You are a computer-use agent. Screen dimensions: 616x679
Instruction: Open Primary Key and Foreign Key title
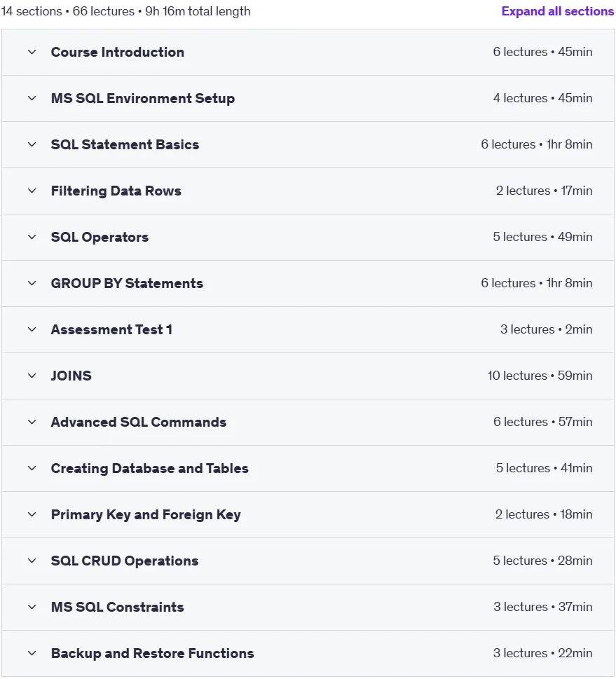coord(146,515)
